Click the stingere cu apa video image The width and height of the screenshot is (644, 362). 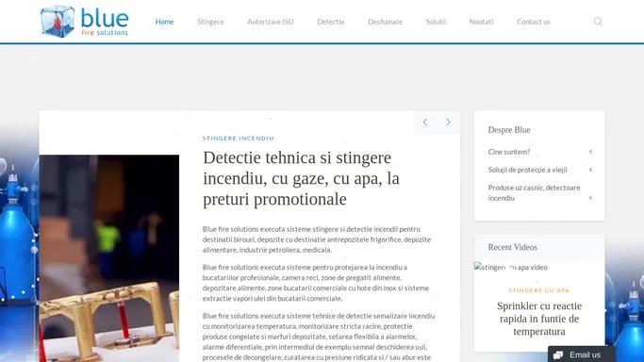(510, 267)
